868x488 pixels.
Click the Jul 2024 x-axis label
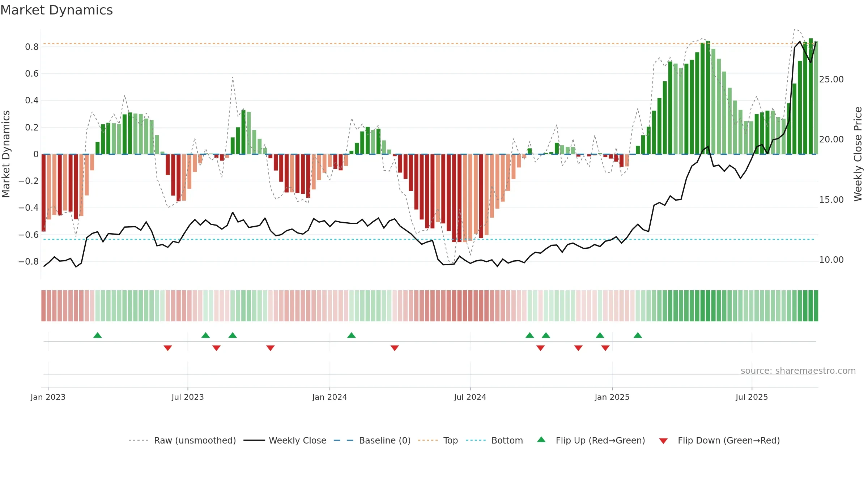coord(470,397)
